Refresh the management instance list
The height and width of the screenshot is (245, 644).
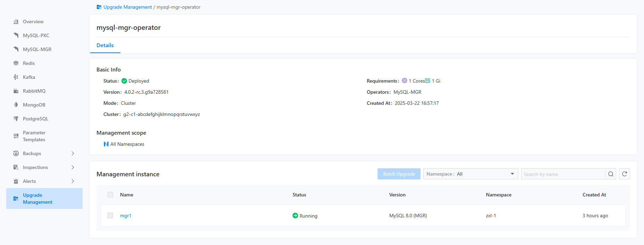tap(625, 174)
